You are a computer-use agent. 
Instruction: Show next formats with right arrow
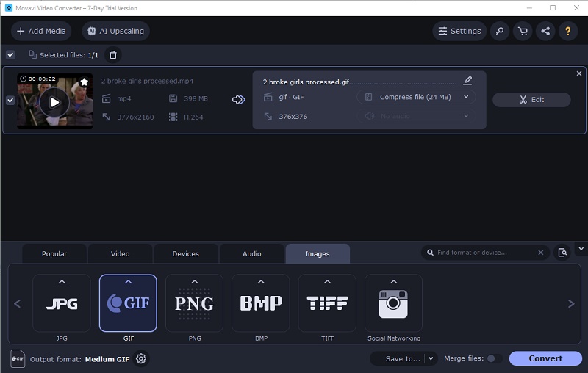click(x=571, y=303)
